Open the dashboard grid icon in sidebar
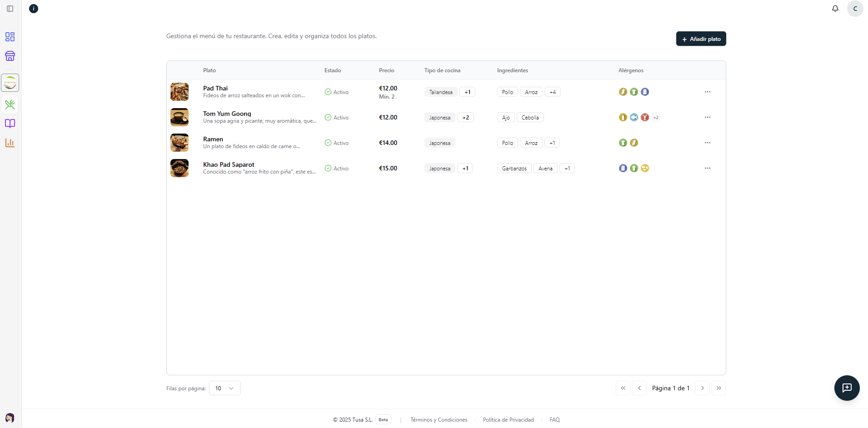 pos(10,37)
